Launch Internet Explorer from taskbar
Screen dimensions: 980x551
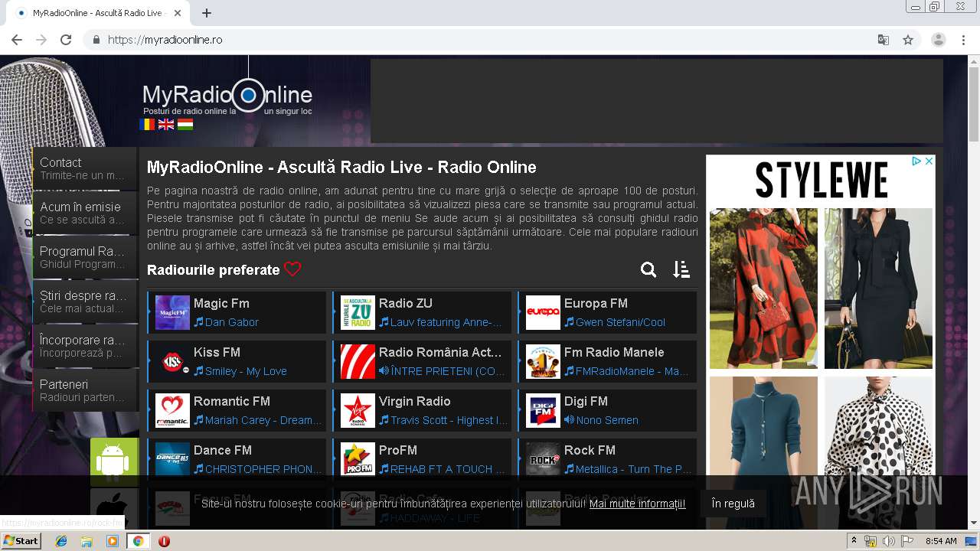61,541
